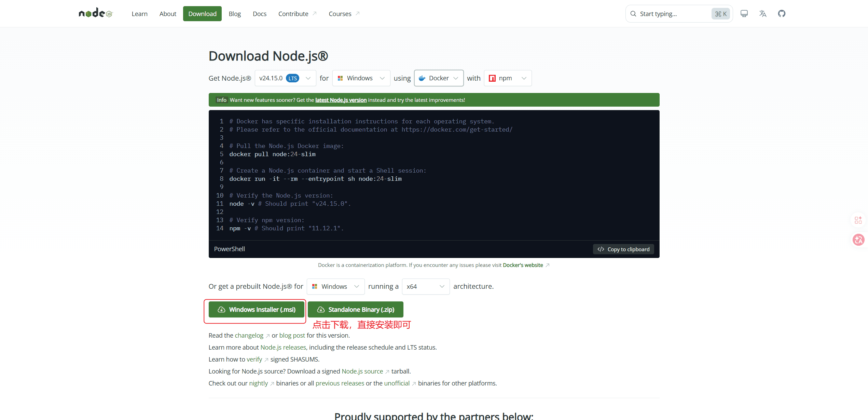Image resolution: width=868 pixels, height=420 pixels.
Task: Open the nightly binaries link
Action: pos(259,383)
